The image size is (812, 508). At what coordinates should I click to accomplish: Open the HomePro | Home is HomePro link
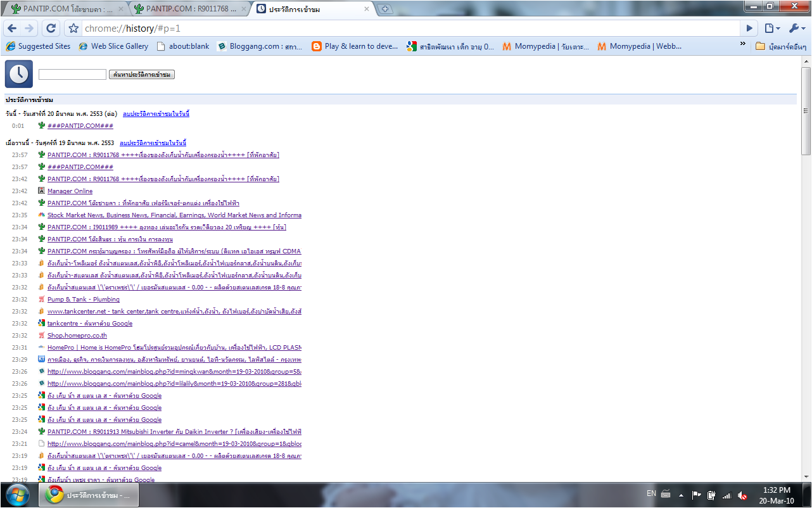174,348
